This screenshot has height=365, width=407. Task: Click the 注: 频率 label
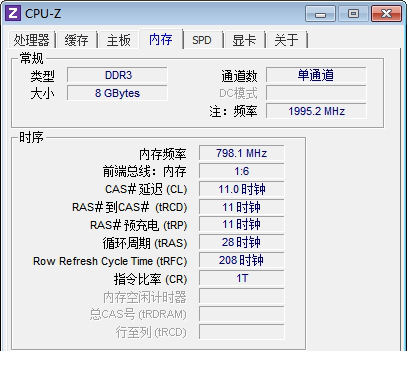click(233, 111)
